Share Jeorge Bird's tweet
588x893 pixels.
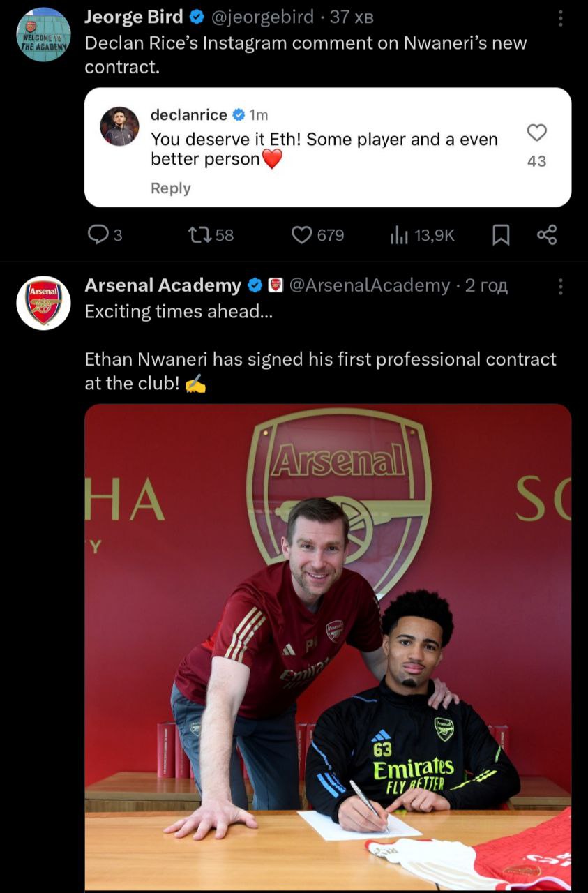(x=547, y=236)
